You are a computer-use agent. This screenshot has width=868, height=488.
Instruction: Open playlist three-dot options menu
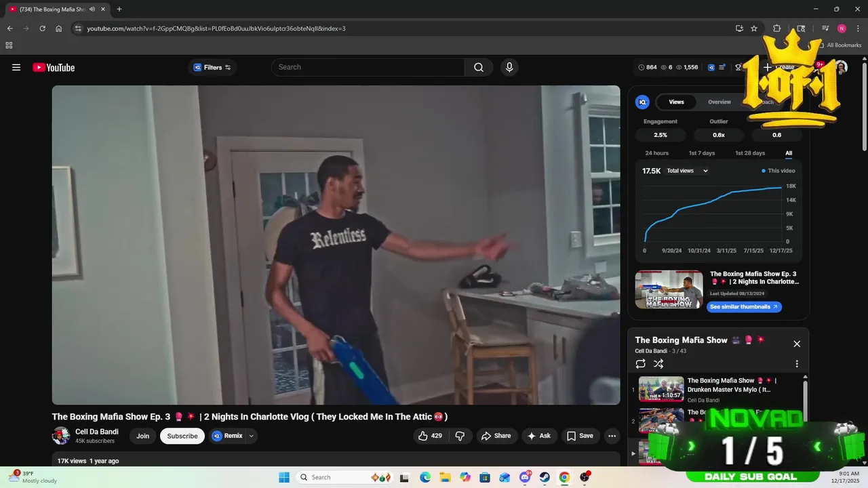coord(797,364)
